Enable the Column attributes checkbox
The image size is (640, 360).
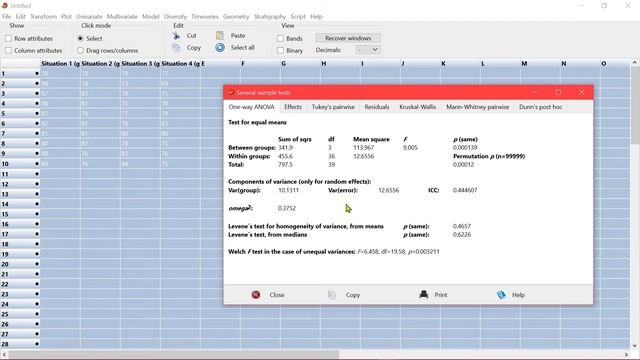(x=8, y=50)
